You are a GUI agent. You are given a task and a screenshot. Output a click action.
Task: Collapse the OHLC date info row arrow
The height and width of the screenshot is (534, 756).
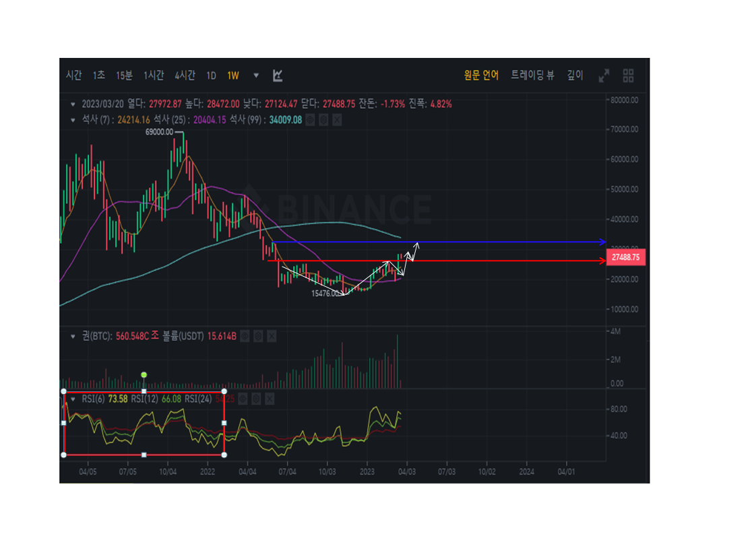(73, 104)
